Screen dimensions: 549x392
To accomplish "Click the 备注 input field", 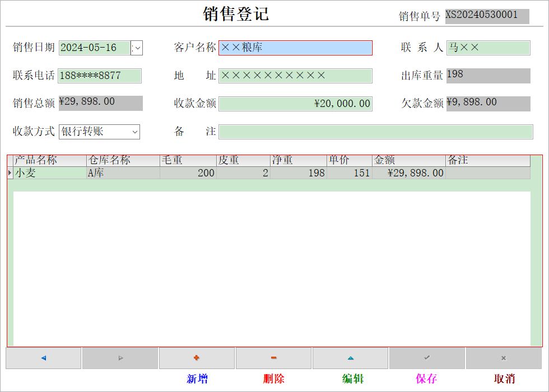I will [x=376, y=132].
